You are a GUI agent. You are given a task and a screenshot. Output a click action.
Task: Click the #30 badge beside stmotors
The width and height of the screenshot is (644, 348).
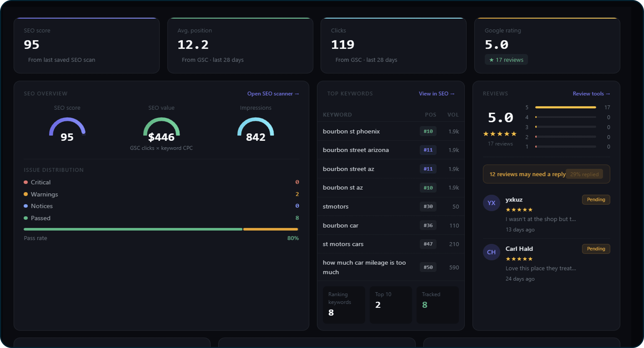pos(428,207)
